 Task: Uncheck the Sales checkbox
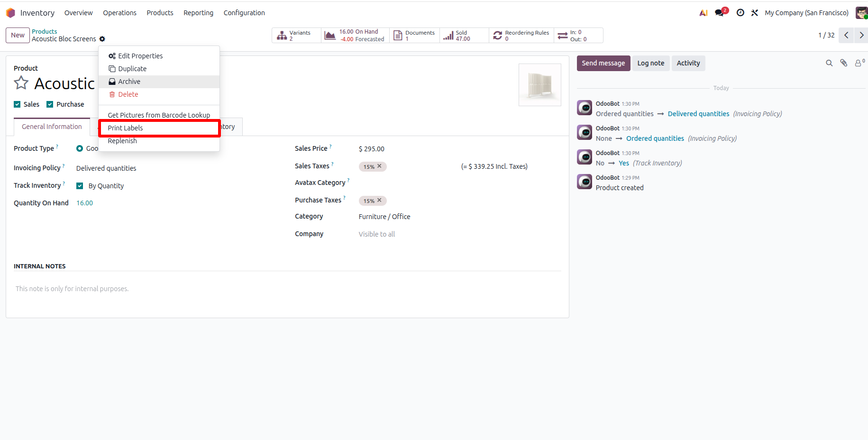pos(17,104)
